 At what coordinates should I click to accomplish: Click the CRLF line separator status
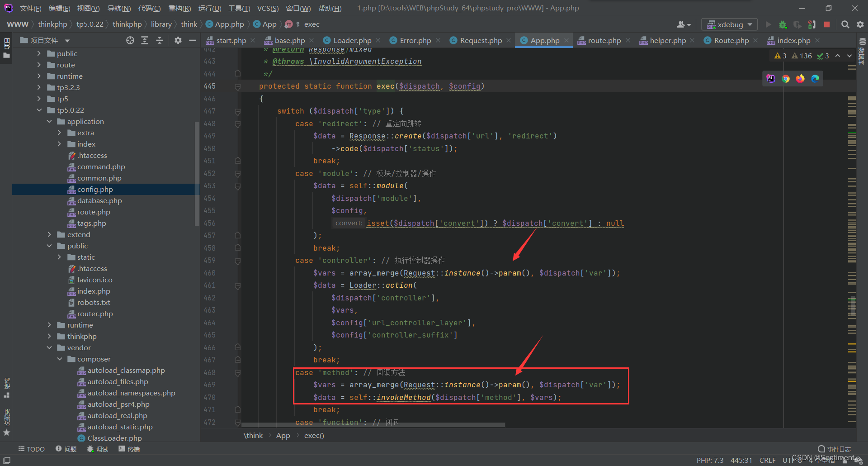768,460
